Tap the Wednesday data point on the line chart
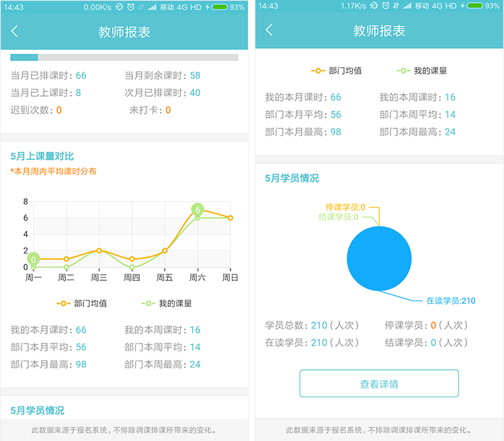 99,250
